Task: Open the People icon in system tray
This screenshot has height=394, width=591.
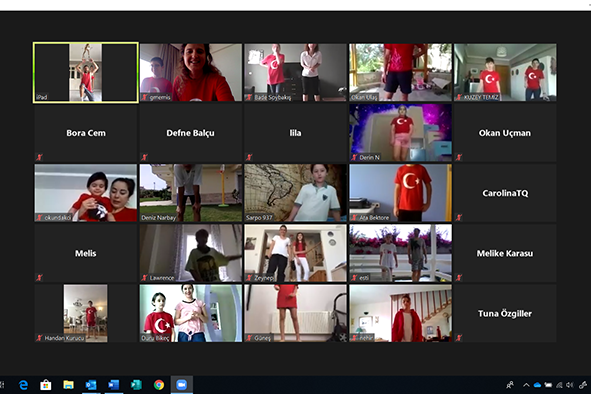Action: pos(510,385)
